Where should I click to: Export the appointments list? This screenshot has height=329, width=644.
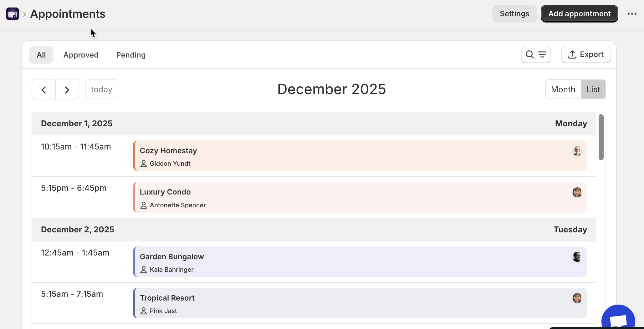tap(586, 54)
